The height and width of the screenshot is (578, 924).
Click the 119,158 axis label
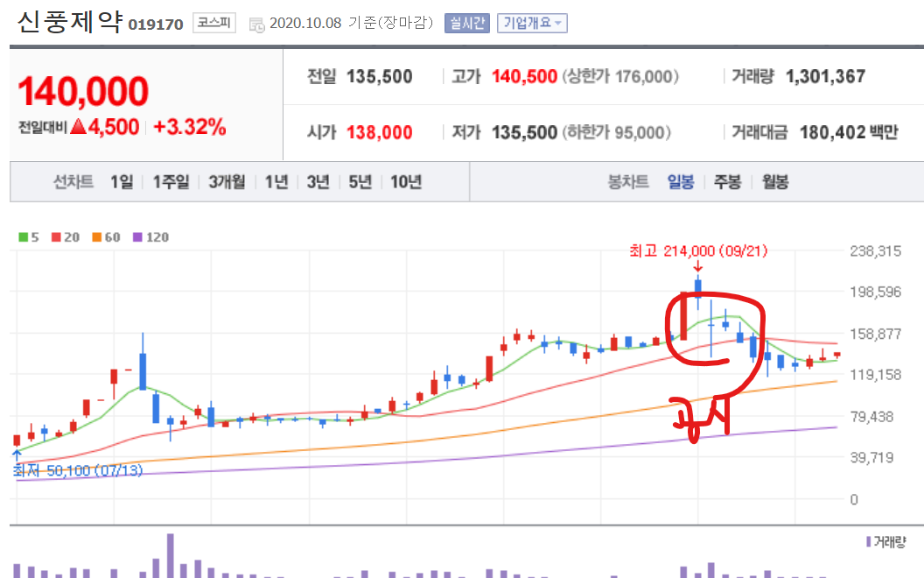click(x=876, y=375)
